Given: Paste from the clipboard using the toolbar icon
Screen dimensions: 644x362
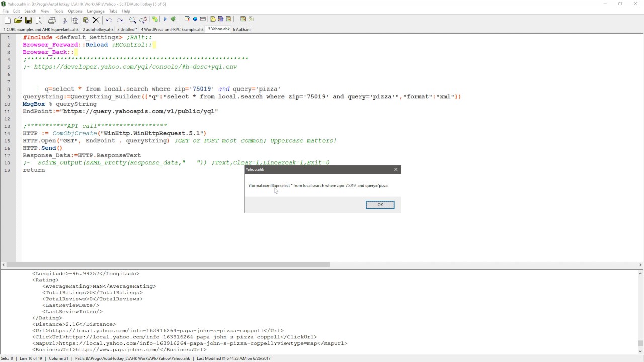Looking at the screenshot, I should [x=86, y=20].
